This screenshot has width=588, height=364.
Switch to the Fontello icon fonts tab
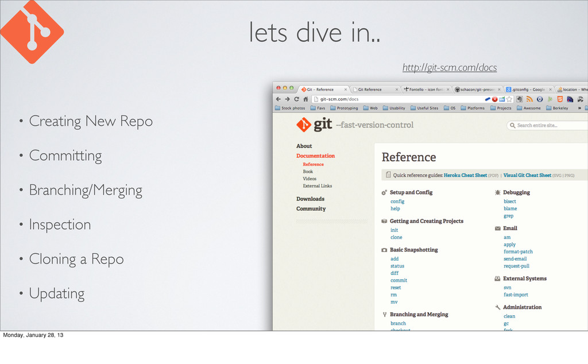(427, 89)
